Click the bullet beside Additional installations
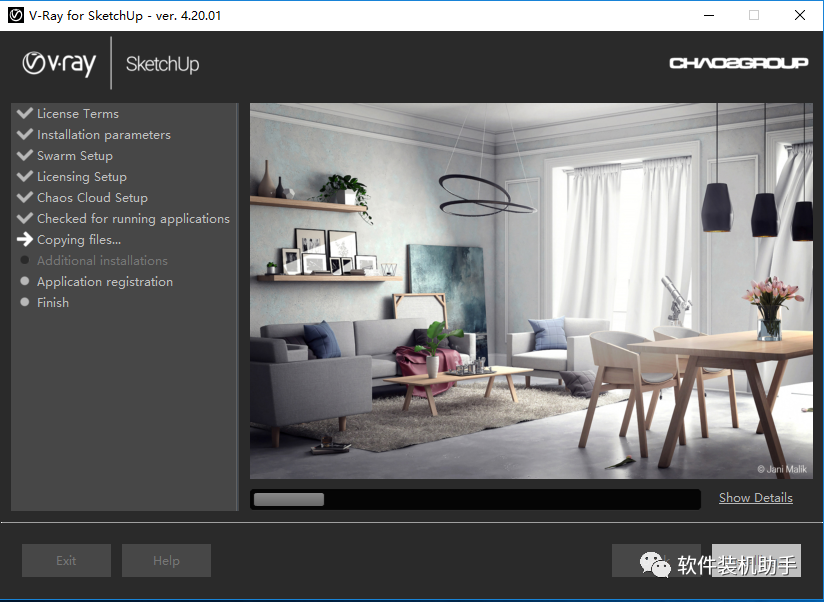 (x=25, y=260)
